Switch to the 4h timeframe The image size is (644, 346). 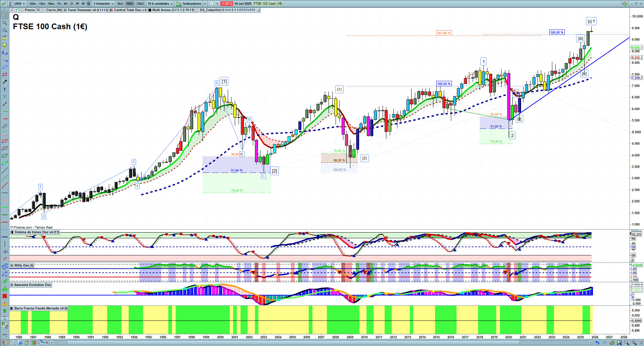pyautogui.click(x=66, y=4)
